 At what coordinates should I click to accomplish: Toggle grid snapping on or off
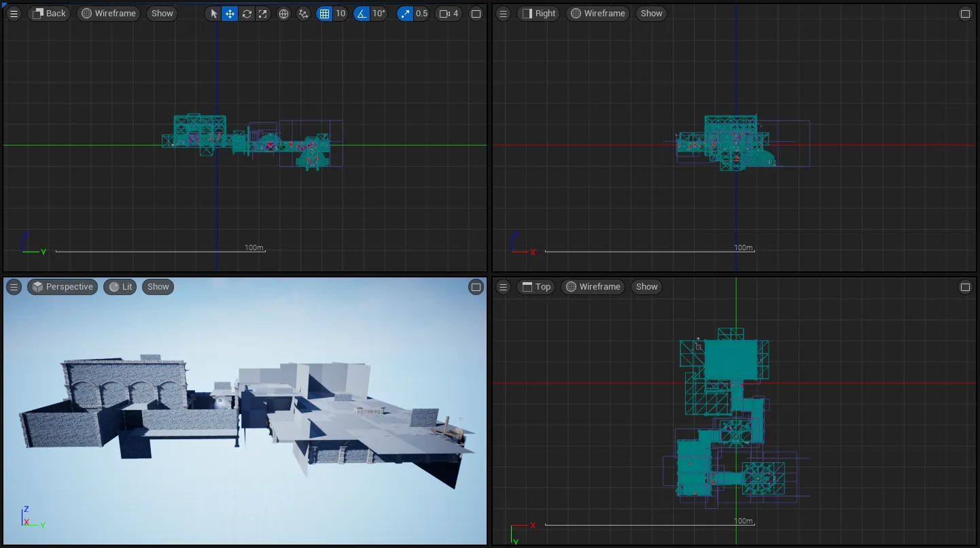point(325,13)
